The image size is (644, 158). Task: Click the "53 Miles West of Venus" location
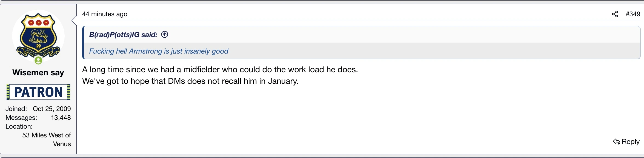coord(47,140)
